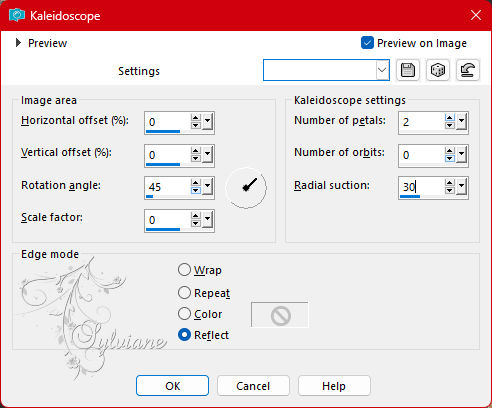Open the Number of orbits dropdown arrow
The height and width of the screenshot is (408, 492).
pos(461,154)
